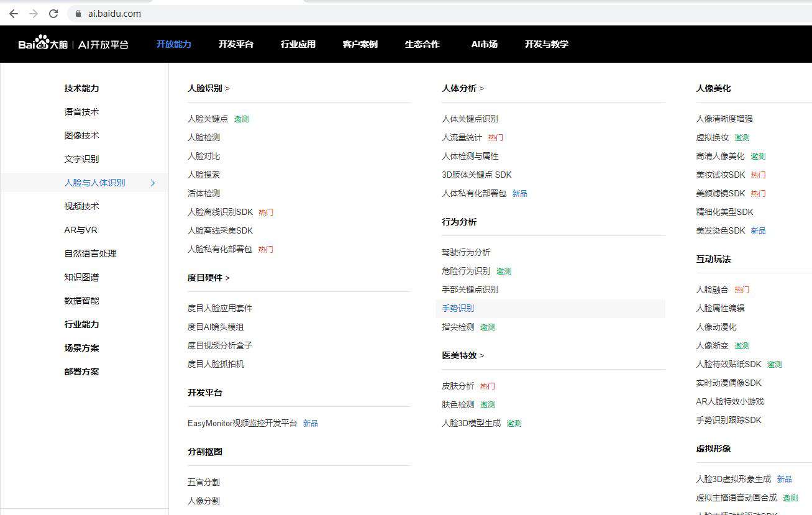Open the 行业应用 nav menu
This screenshot has width=812, height=515.
coord(298,44)
